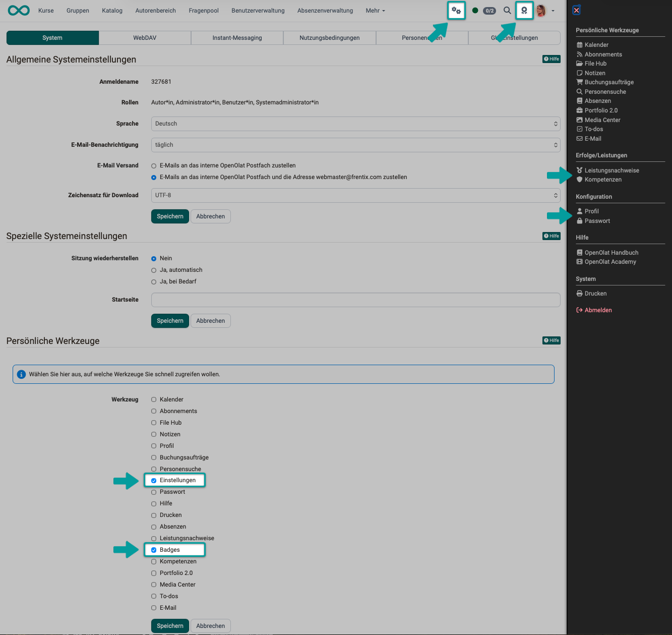Save Persönliche Werkzeuge with Speichern
This screenshot has width=672, height=635.
click(x=170, y=626)
